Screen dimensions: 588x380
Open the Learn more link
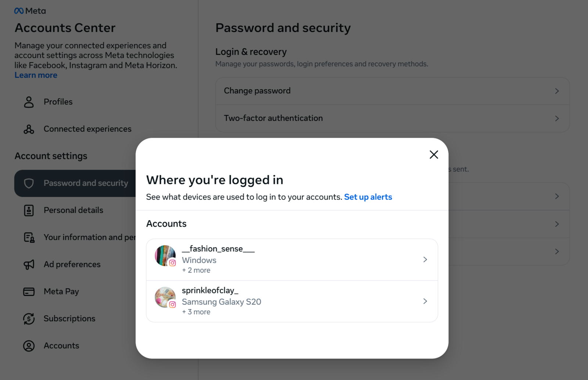[x=36, y=75]
